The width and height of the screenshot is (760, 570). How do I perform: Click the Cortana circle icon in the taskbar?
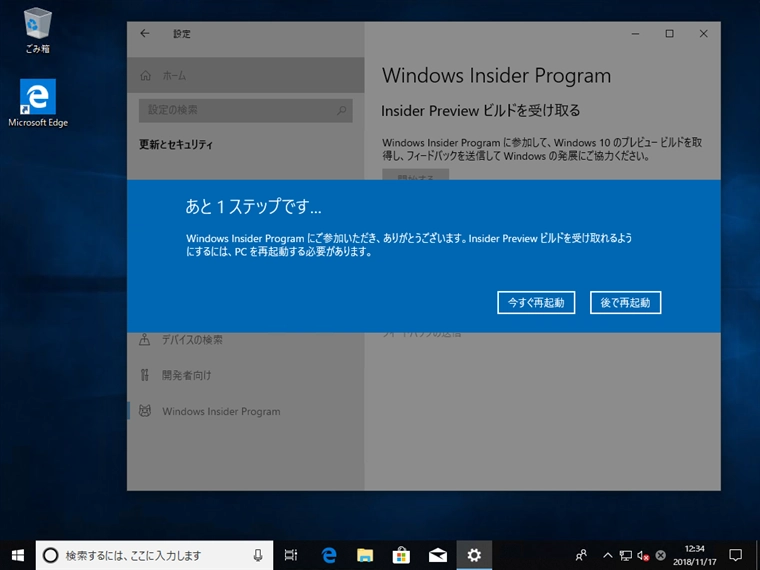[x=50, y=555]
